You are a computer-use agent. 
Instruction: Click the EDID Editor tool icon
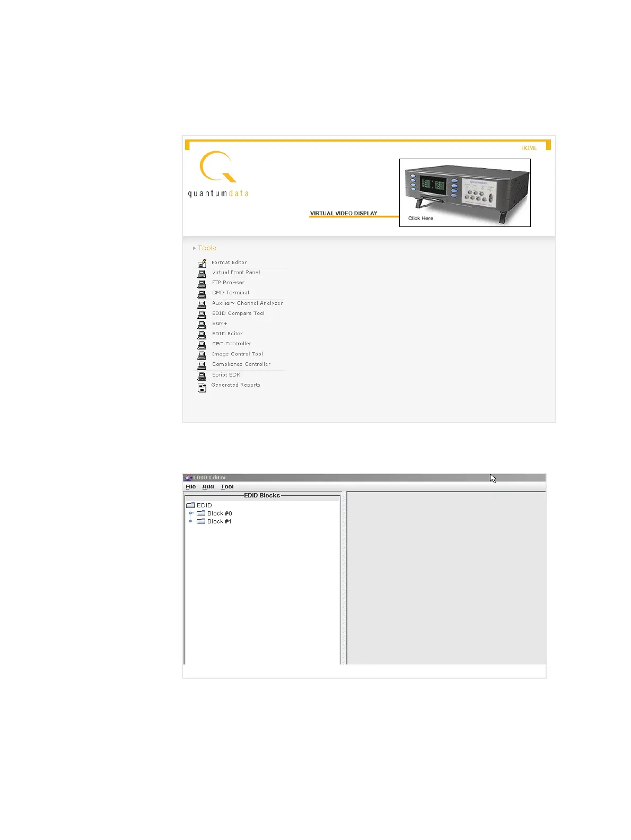click(201, 335)
